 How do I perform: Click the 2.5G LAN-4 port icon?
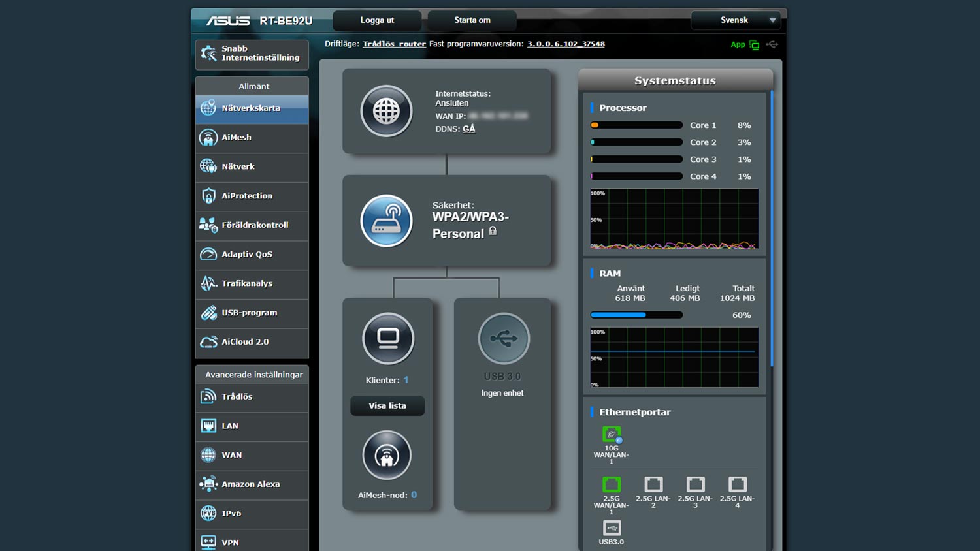(x=737, y=484)
